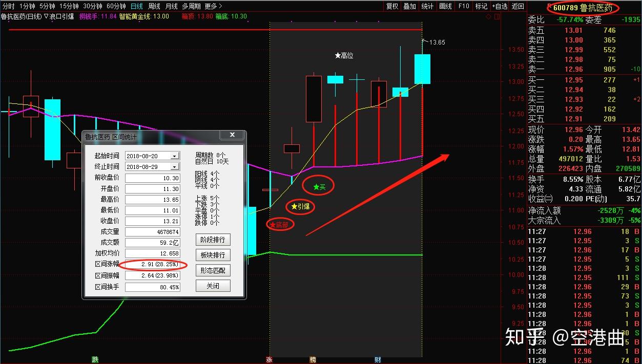Click the 鲁抗医药(日线) chart label
This screenshot has width=642, height=364.
point(22,16)
